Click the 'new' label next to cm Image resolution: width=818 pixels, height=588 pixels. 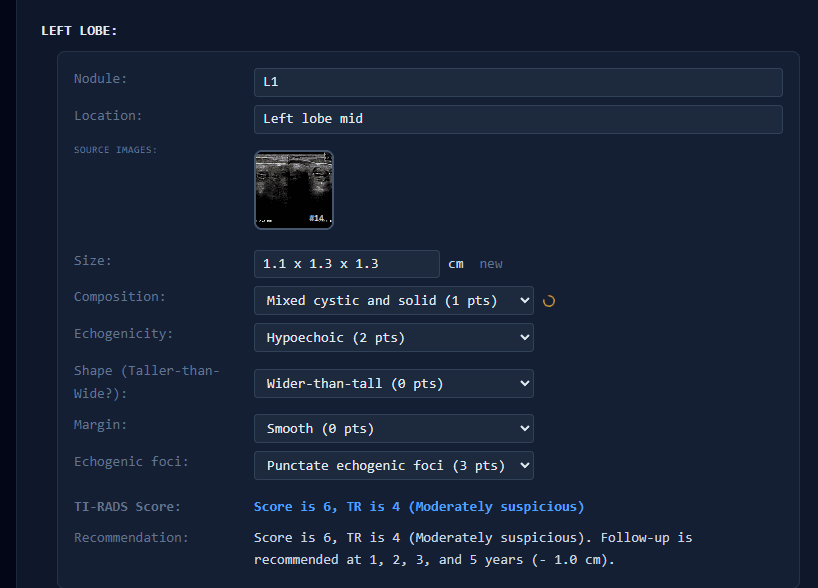point(491,264)
